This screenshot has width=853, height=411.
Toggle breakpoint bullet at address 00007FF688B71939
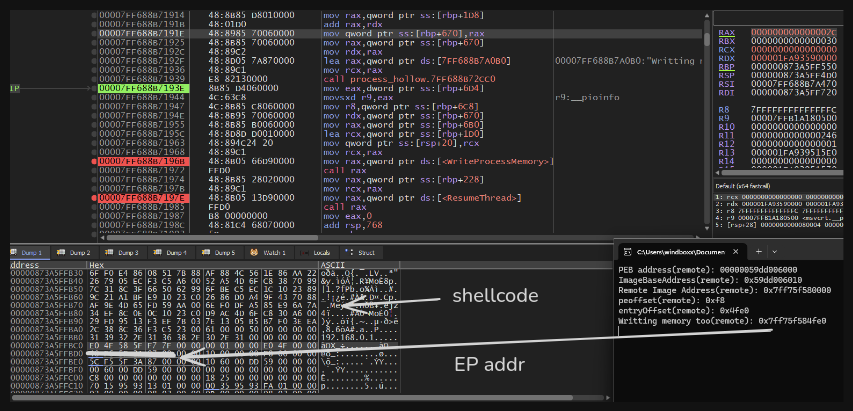click(x=95, y=78)
